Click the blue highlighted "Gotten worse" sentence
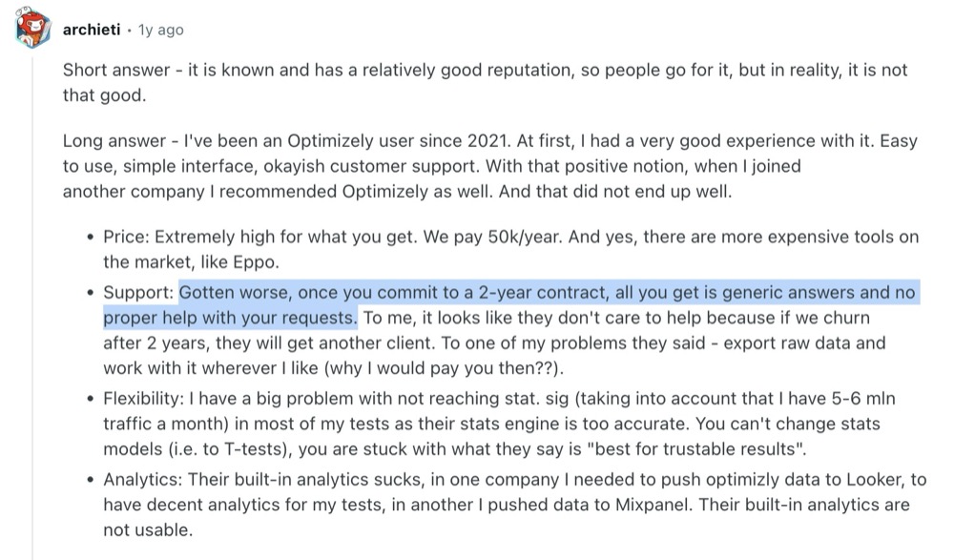The image size is (954, 560). (x=511, y=305)
